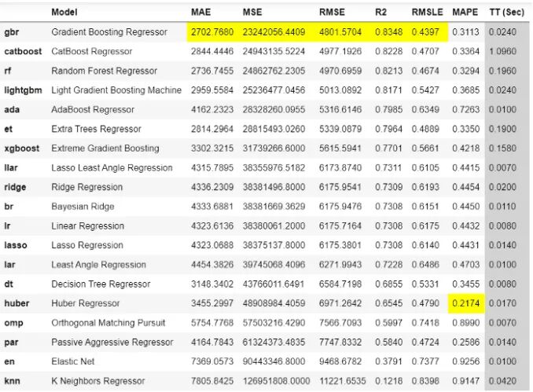Click xgboost MSE value 31739266.6000
This screenshot has height=392, width=533.
274,148
